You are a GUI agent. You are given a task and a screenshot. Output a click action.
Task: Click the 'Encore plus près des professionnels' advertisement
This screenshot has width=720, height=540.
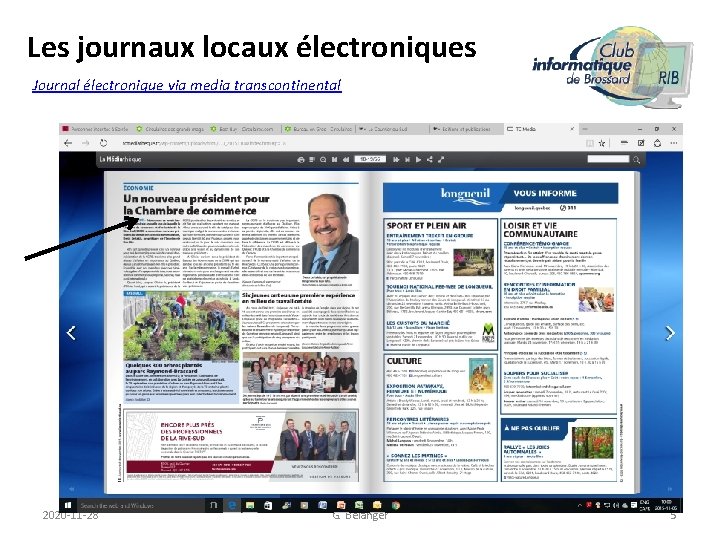241,445
